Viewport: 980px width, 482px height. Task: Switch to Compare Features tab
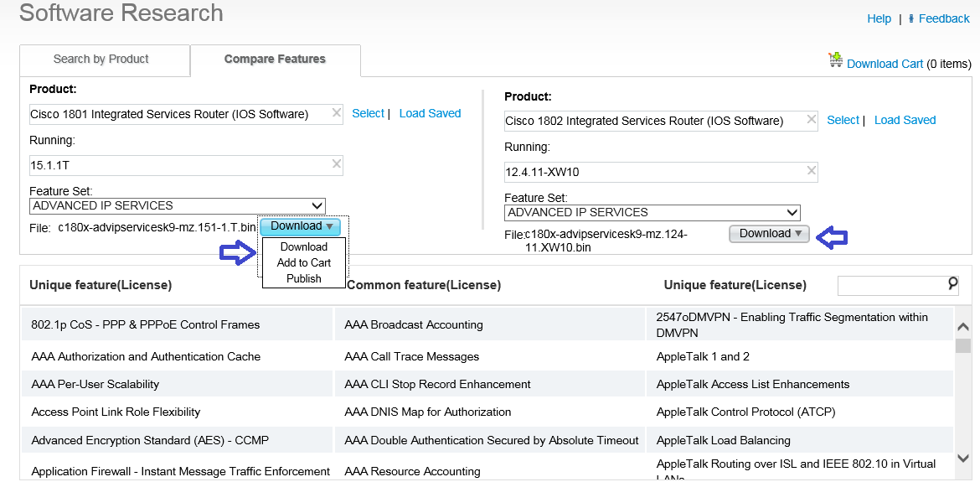pos(275,60)
